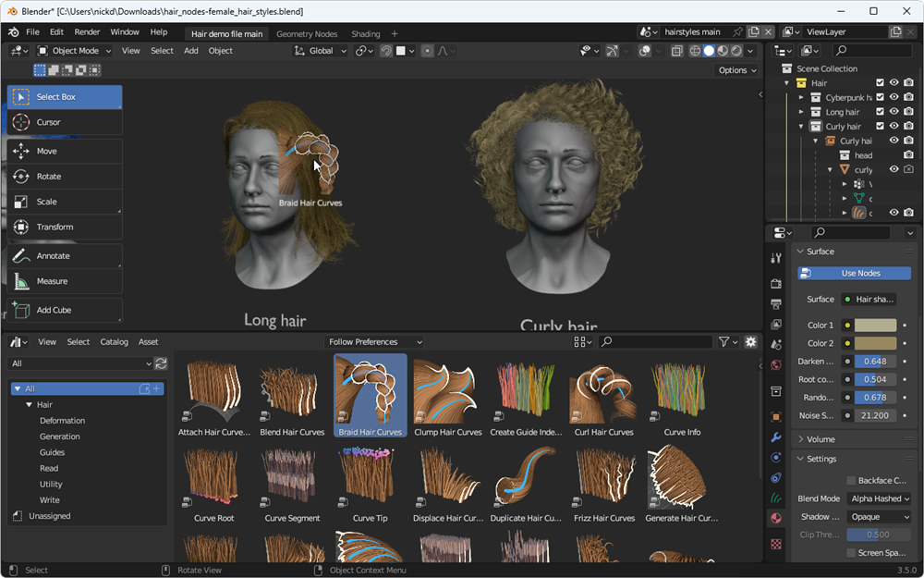Screen dimensions: 924x578
Task: Toggle the Screen Space checkbox
Action: [x=851, y=553]
